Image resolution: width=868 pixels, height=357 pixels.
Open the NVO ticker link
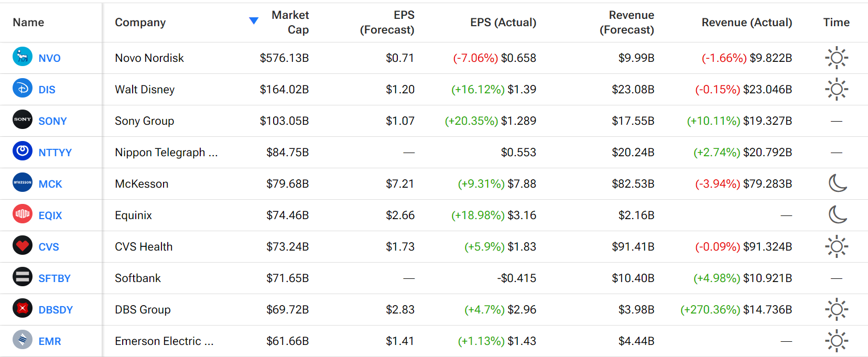[50, 58]
